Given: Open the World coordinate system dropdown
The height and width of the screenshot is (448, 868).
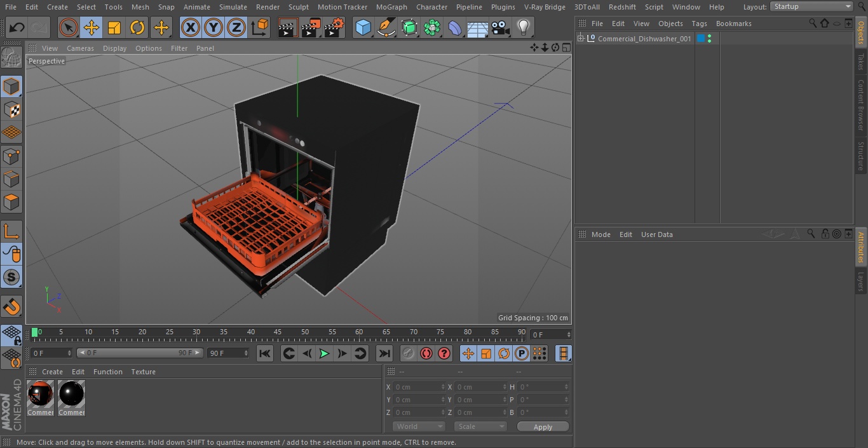Looking at the screenshot, I should coord(419,427).
